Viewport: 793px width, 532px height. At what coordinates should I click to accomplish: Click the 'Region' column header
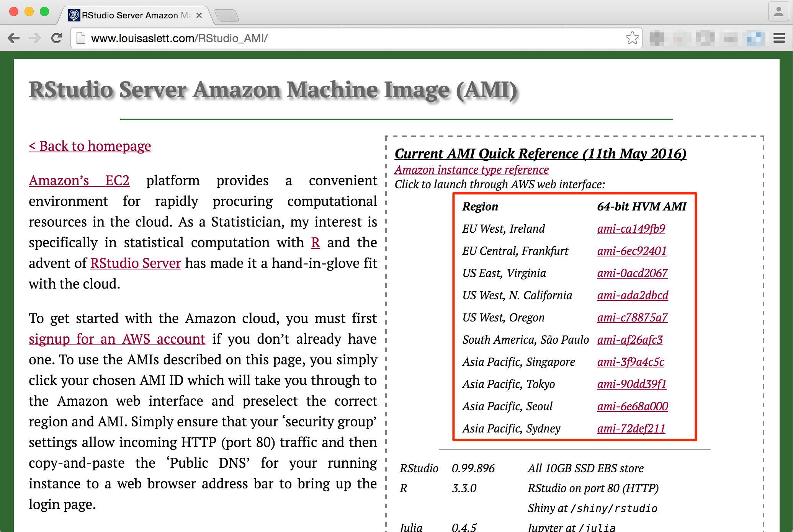(x=480, y=207)
